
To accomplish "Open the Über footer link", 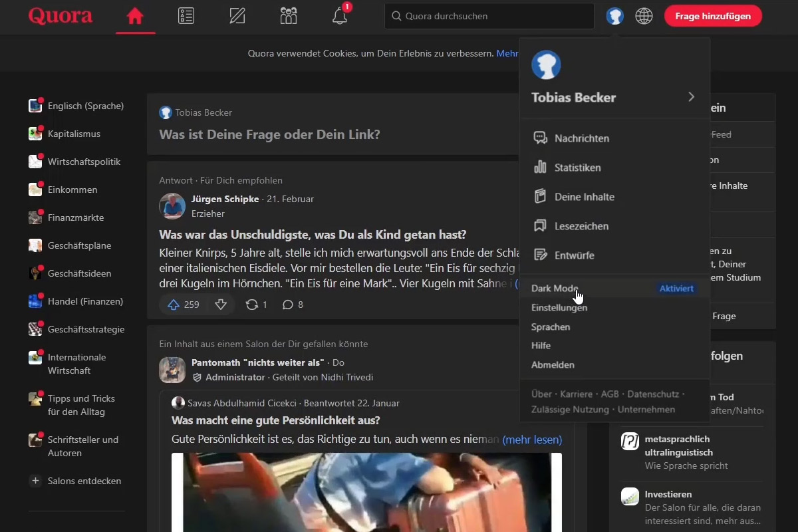I will pos(541,394).
